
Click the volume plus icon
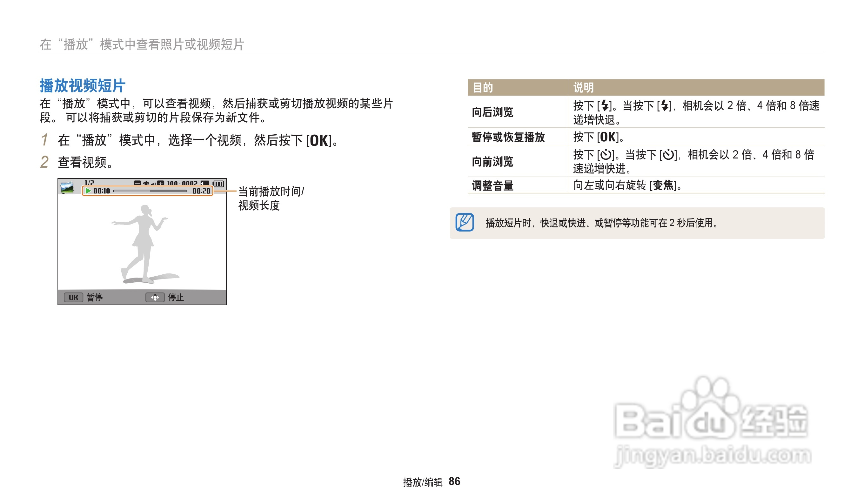pos(160,184)
